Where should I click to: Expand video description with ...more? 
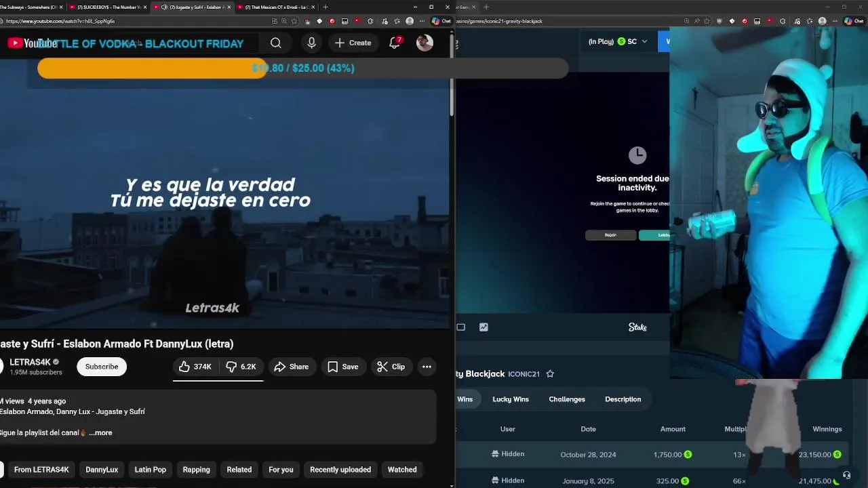click(x=100, y=432)
